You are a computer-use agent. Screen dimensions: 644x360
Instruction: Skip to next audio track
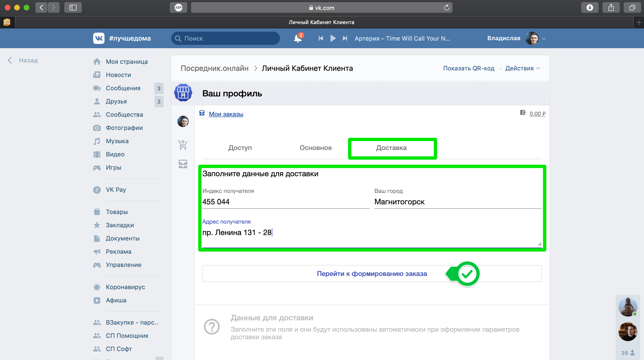pos(345,38)
